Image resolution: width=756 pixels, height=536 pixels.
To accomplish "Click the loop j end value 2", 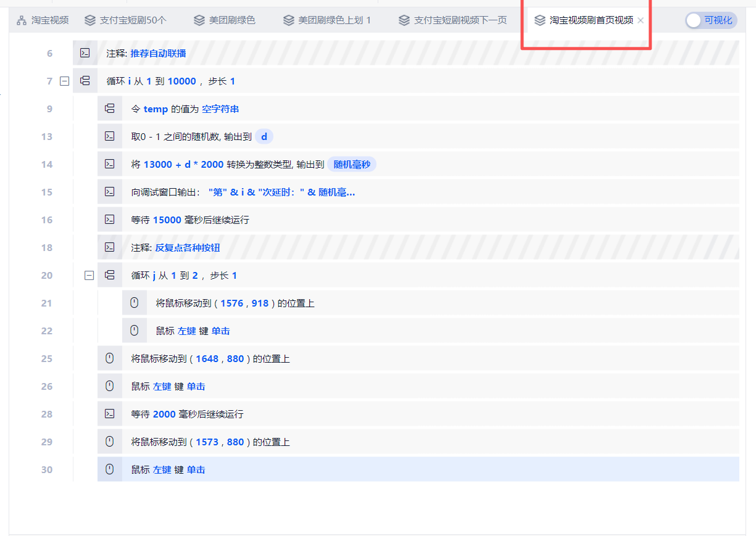I will (195, 275).
